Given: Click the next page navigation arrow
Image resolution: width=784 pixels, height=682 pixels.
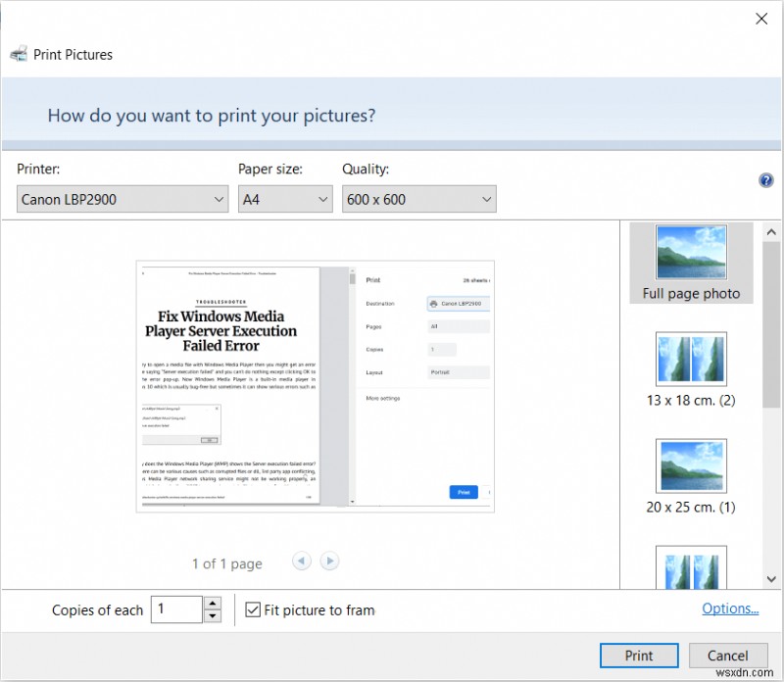Looking at the screenshot, I should pos(329,560).
